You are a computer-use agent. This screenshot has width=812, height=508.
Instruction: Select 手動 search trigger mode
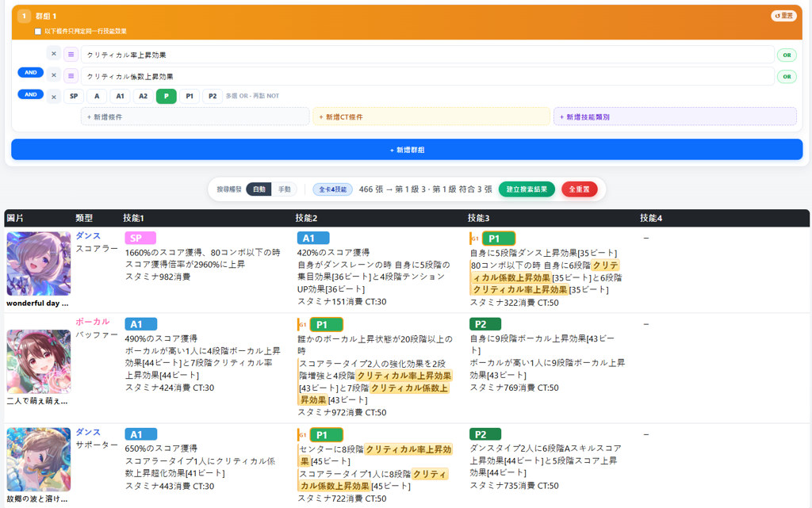[x=285, y=189]
